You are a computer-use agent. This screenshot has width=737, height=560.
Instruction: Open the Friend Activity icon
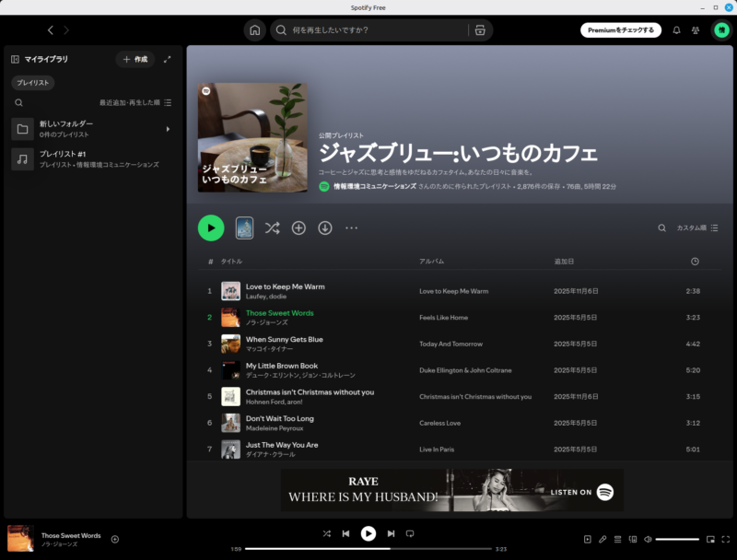696,30
